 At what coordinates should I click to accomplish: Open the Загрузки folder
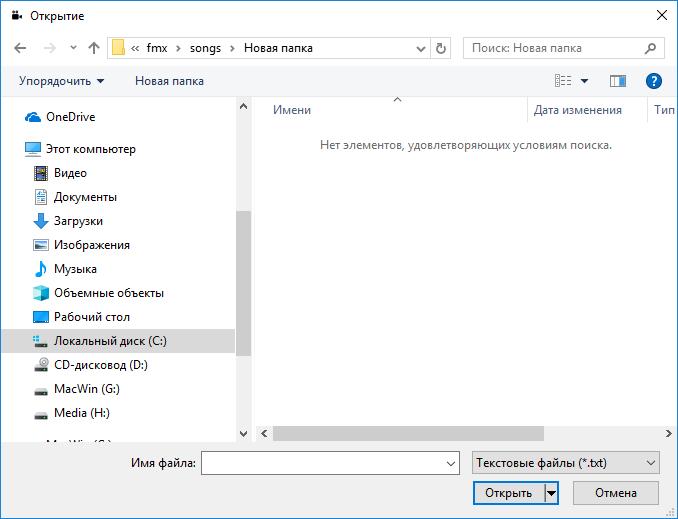point(78,221)
